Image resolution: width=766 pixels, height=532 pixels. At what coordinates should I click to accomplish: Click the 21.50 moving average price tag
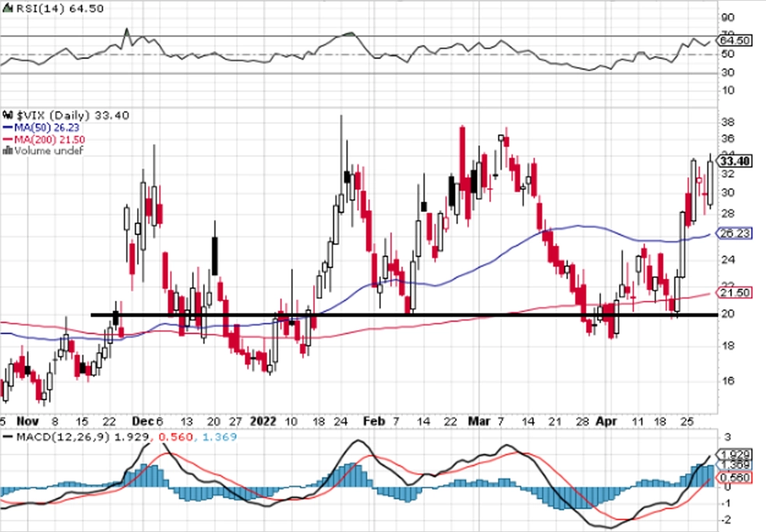[x=734, y=293]
